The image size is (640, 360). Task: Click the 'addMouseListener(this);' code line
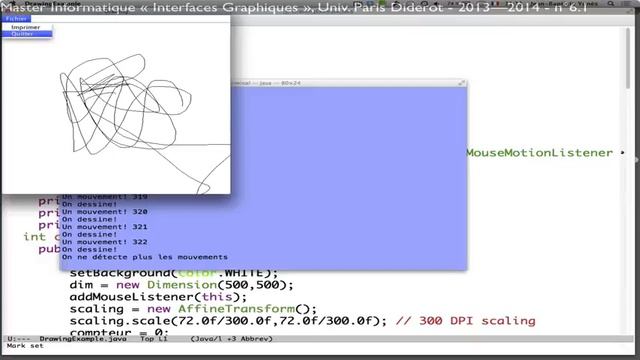pyautogui.click(x=158, y=297)
